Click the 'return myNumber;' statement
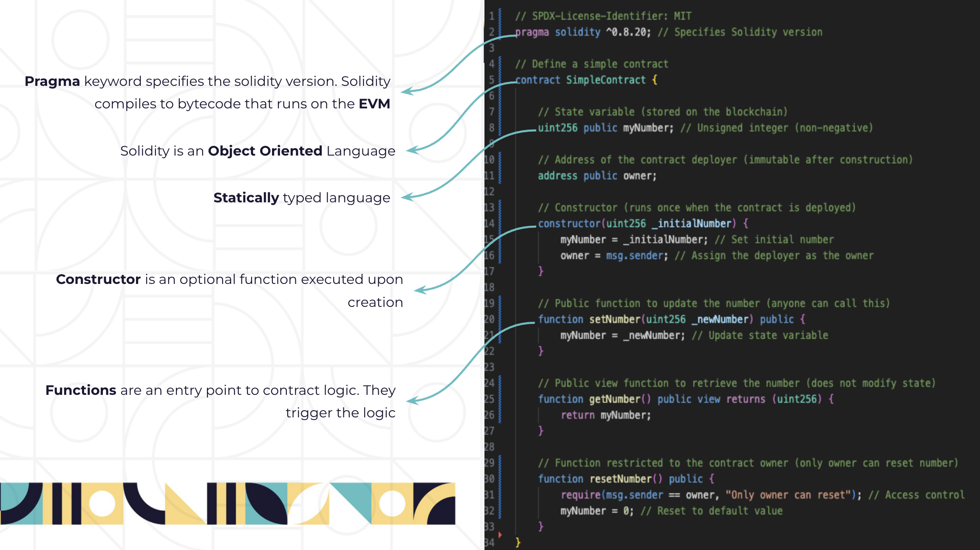Image resolution: width=980 pixels, height=550 pixels. [606, 415]
